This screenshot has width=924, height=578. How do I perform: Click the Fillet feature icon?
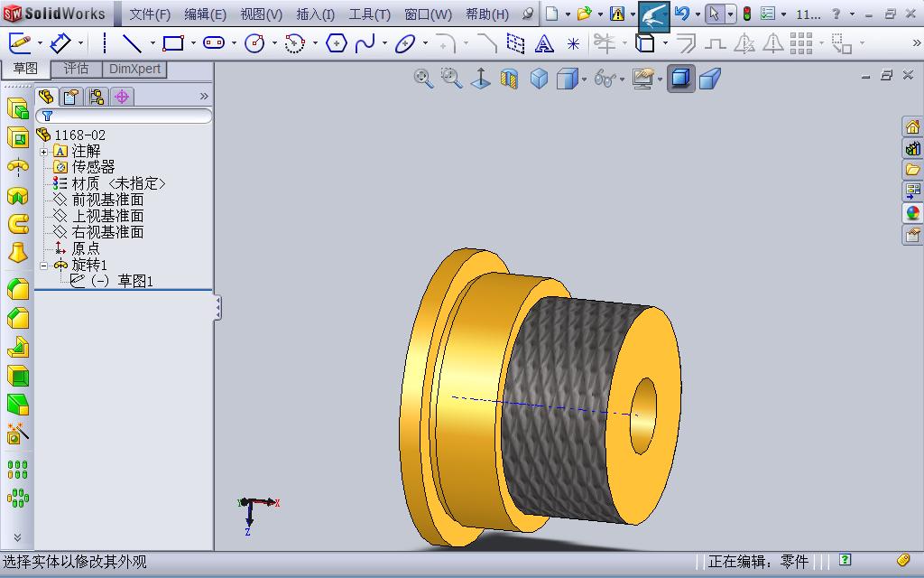click(x=18, y=290)
